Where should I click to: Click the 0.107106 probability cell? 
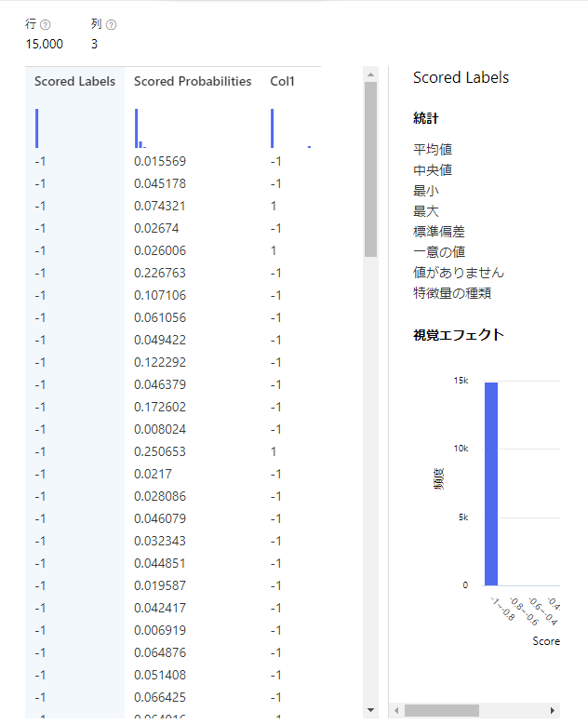pyautogui.click(x=160, y=295)
